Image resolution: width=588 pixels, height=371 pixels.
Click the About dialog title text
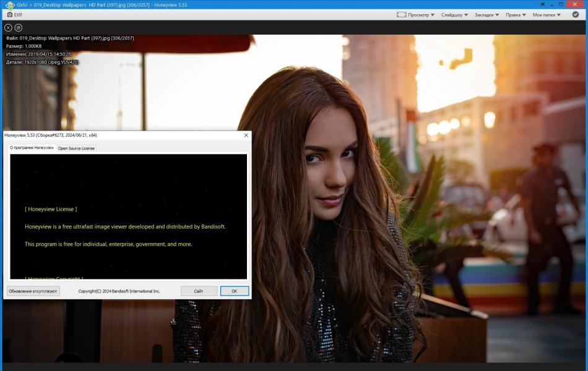point(51,135)
